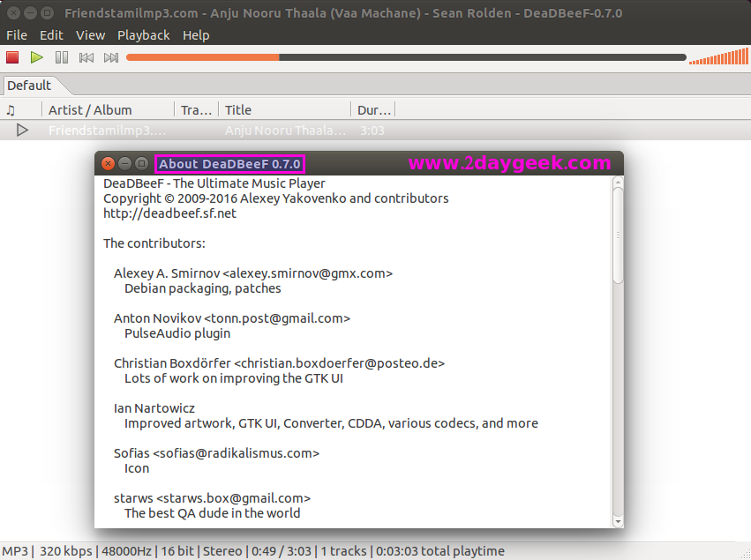The height and width of the screenshot is (560, 751).
Task: Sort by the Title column header
Action: coord(284,110)
